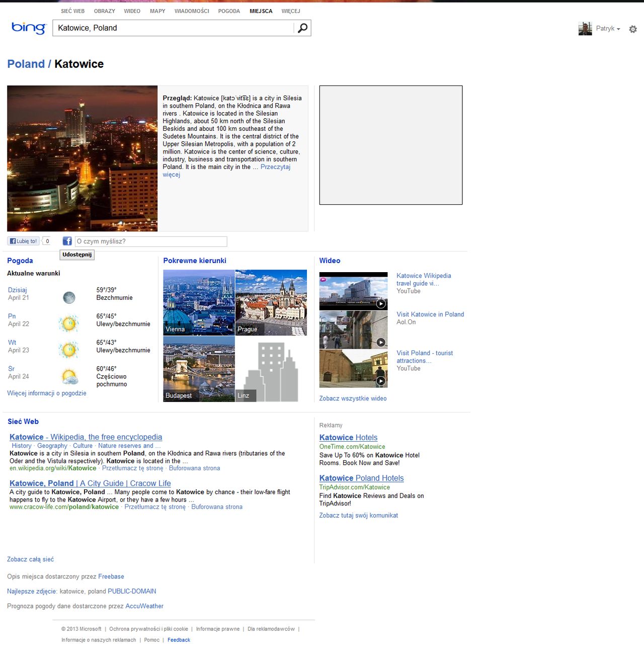This screenshot has height=666, width=644.
Task: Open the WIĘCEJ menu
Action: pos(291,11)
